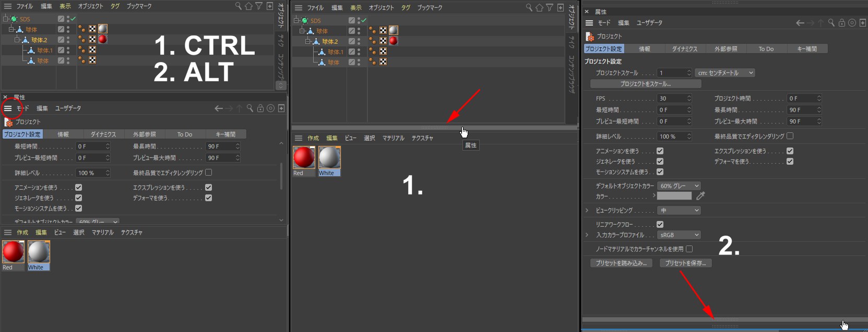The width and height of the screenshot is (868, 332).
Task: Click the new-panel plus icon in the right 属性 header
Action: click(x=863, y=23)
